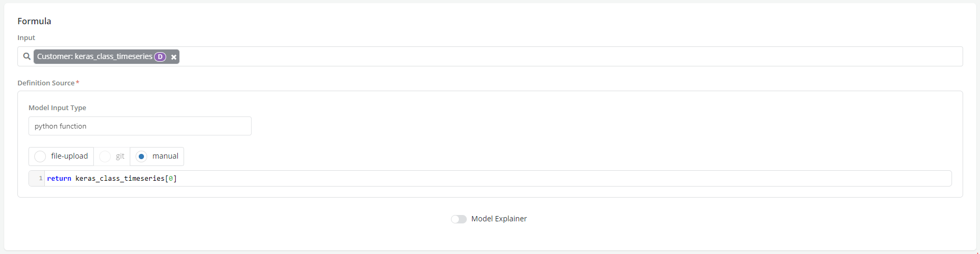Click the Definition Source label
Screen dimensions: 980x254
coord(46,83)
